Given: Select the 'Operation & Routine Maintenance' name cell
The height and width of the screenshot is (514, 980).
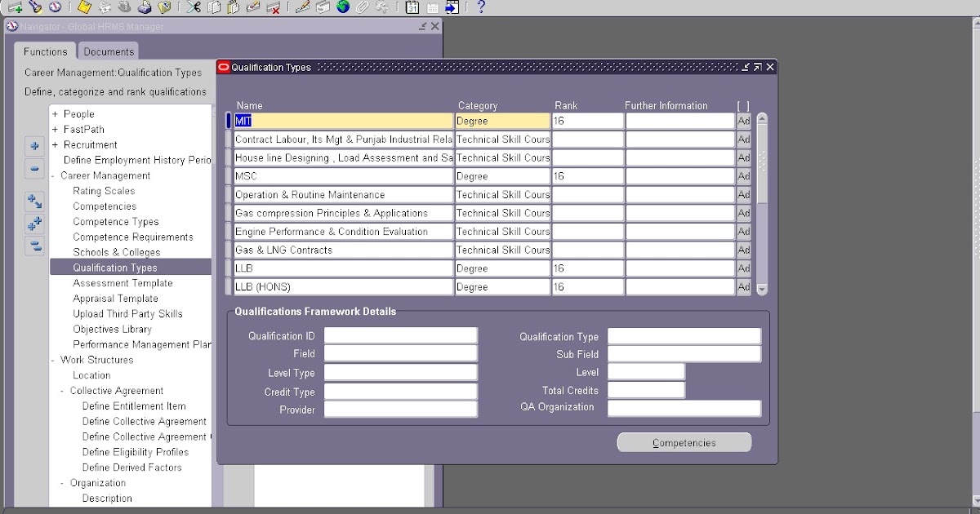Looking at the screenshot, I should coord(343,195).
